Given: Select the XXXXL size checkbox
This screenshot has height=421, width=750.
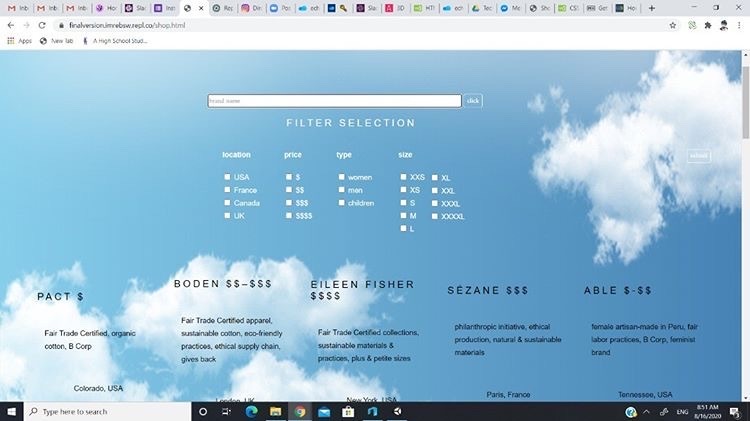Looking at the screenshot, I should click(435, 216).
